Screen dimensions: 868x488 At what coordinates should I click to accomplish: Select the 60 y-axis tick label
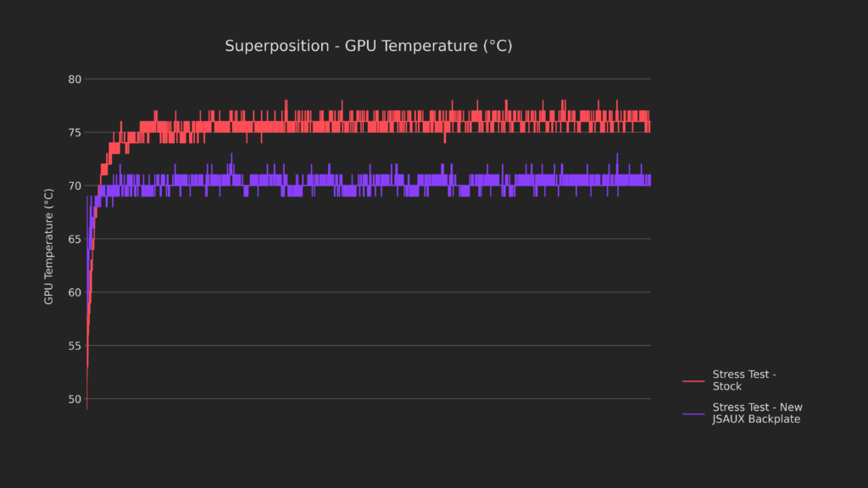point(75,292)
